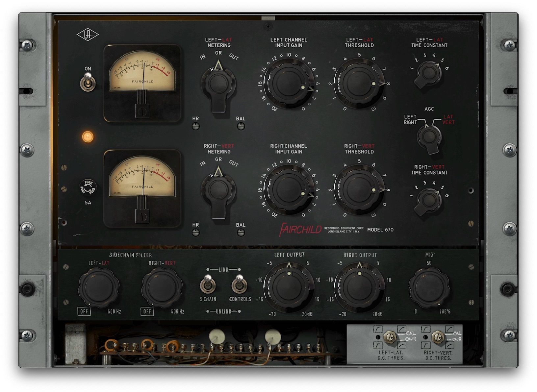Flip the ON power toggle switch

click(x=88, y=82)
